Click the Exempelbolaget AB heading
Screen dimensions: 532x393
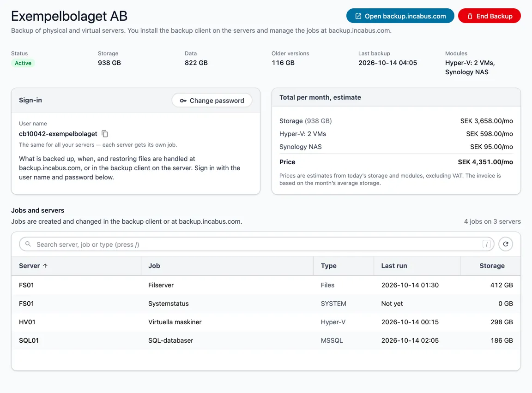69,16
